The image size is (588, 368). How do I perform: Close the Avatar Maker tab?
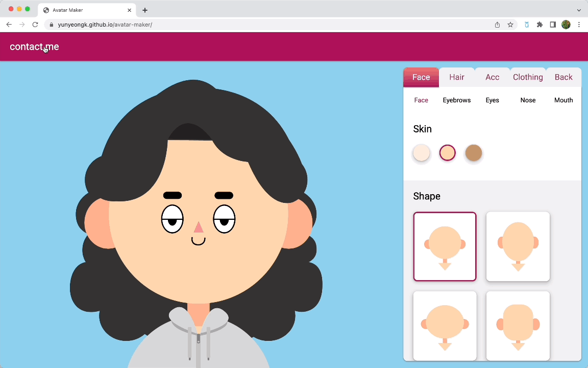click(129, 10)
